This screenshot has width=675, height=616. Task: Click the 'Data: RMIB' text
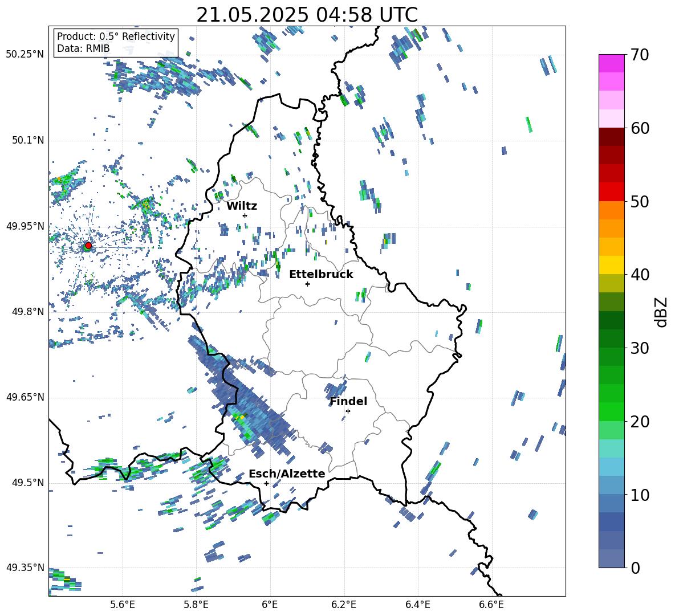click(83, 48)
